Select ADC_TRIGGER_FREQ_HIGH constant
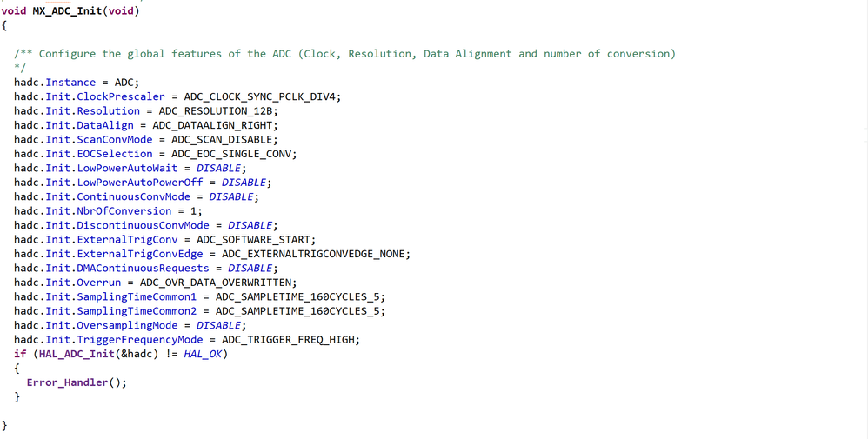This screenshot has height=439, width=868. tap(288, 339)
